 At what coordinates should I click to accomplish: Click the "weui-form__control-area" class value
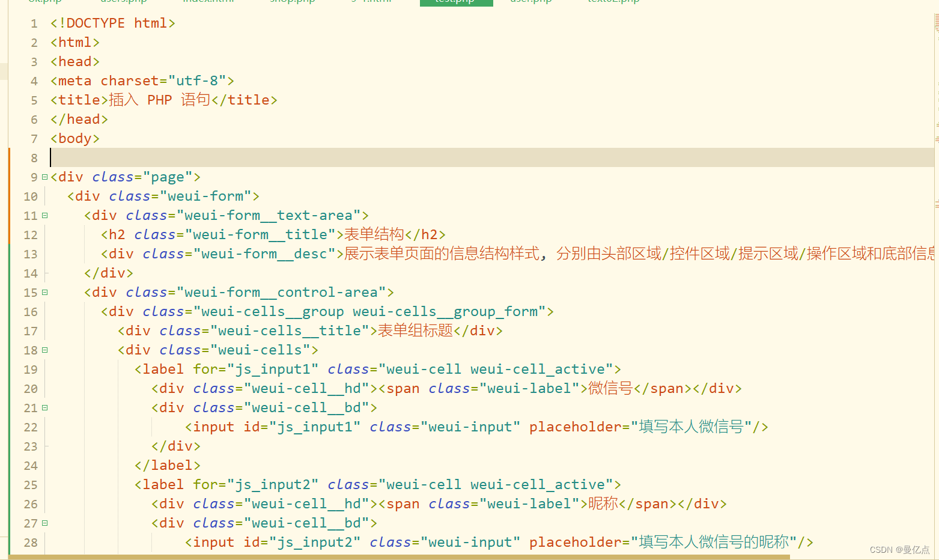(281, 293)
